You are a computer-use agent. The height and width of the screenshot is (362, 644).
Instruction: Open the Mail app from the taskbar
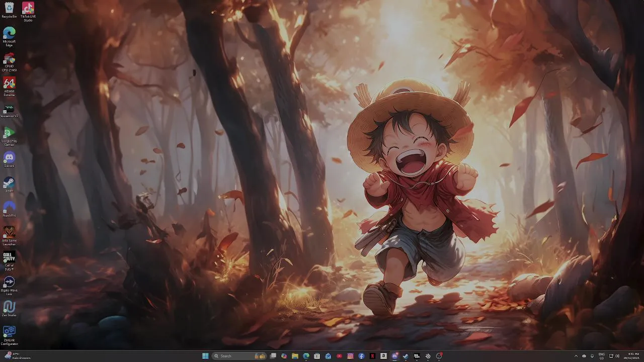(x=328, y=356)
